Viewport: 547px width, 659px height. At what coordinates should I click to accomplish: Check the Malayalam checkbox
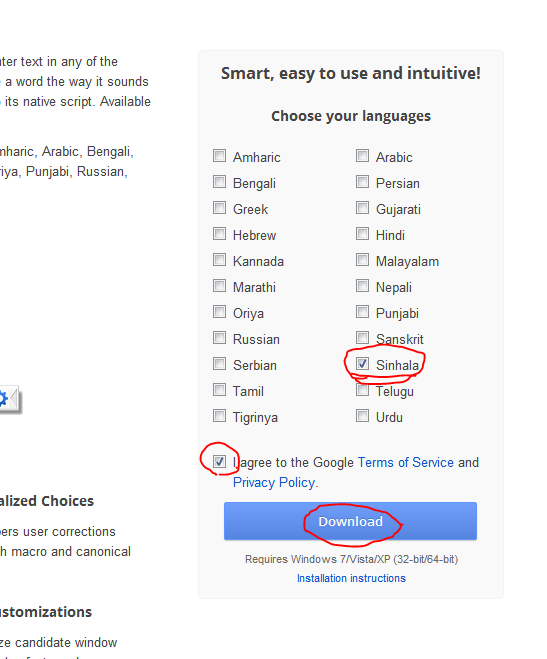(362, 260)
